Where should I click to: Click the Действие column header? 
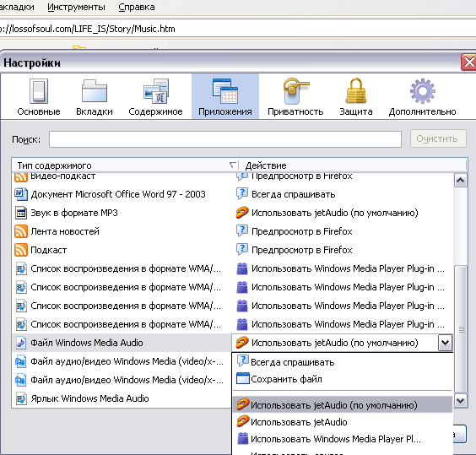pyautogui.click(x=353, y=165)
